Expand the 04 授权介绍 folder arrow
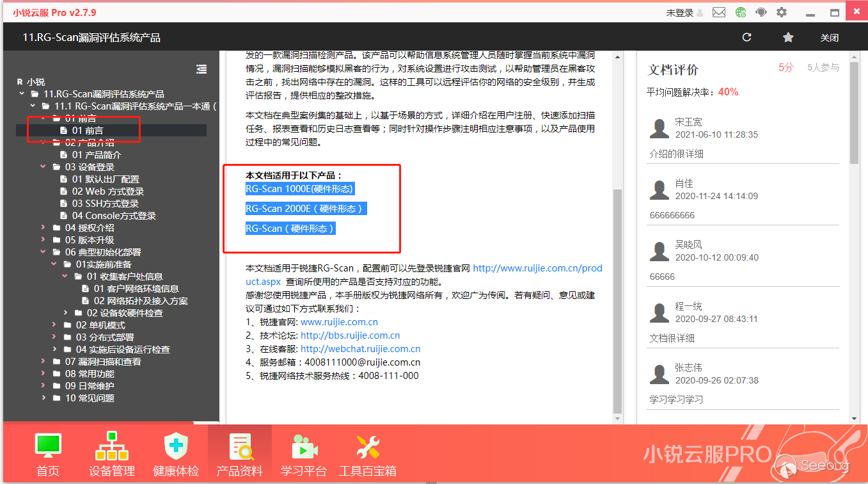Screen dimensions: 868x484 click(43, 228)
